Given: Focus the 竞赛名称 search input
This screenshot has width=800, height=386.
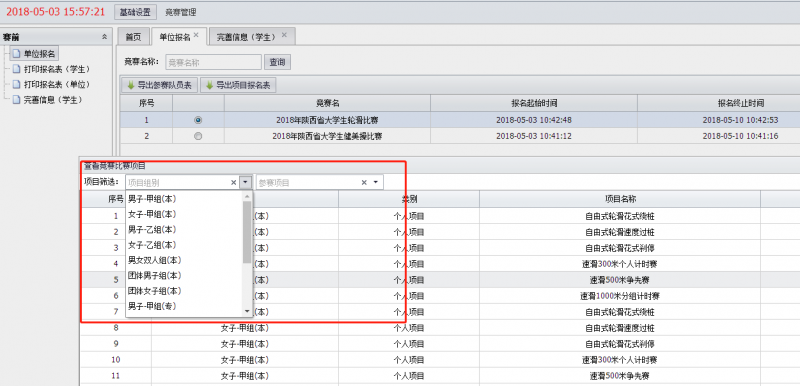Looking at the screenshot, I should [213, 62].
